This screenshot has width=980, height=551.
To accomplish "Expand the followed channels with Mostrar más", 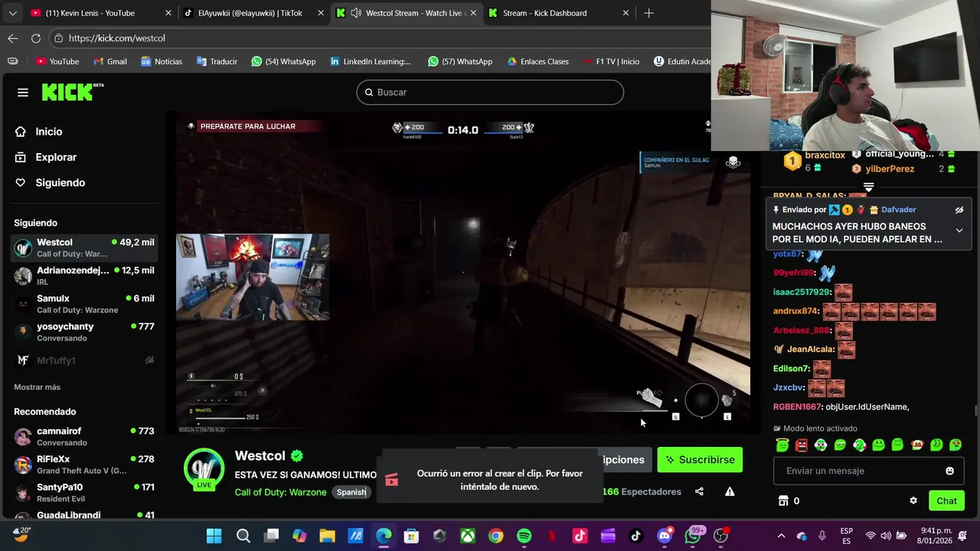I will [x=37, y=387].
